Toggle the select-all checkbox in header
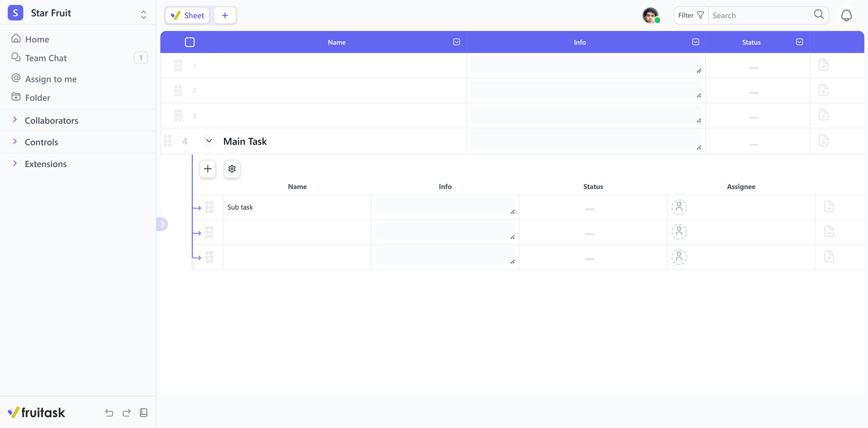 click(190, 42)
